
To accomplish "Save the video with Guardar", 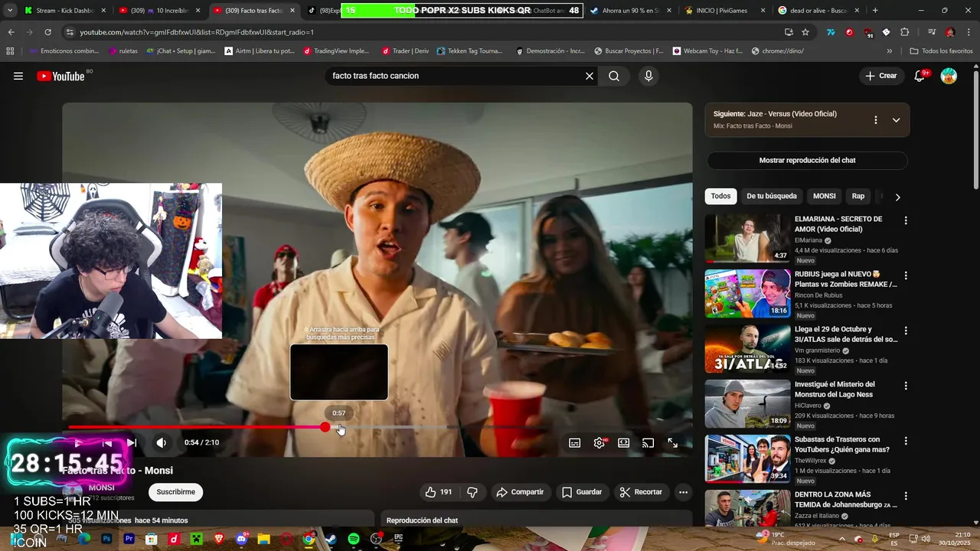I will click(583, 492).
